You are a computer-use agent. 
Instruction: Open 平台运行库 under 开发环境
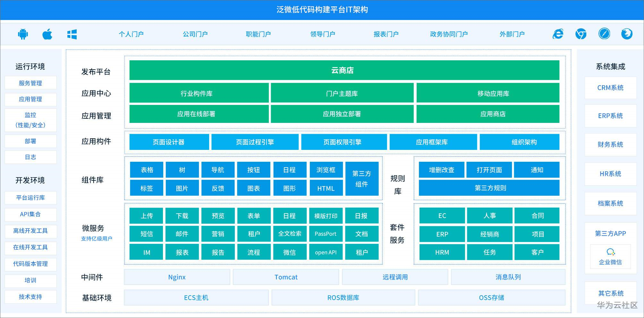(x=30, y=198)
